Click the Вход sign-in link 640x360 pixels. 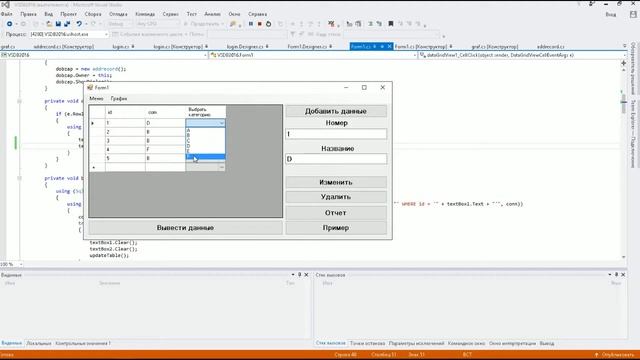pos(611,14)
